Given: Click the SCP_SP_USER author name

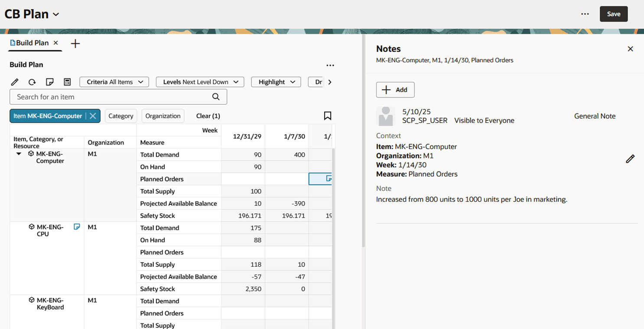Looking at the screenshot, I should (x=425, y=120).
